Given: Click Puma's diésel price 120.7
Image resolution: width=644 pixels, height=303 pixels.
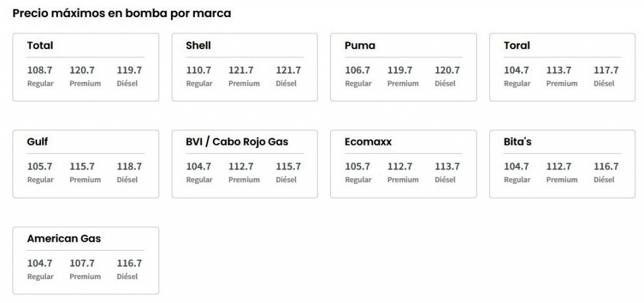Looking at the screenshot, I should 447,71.
